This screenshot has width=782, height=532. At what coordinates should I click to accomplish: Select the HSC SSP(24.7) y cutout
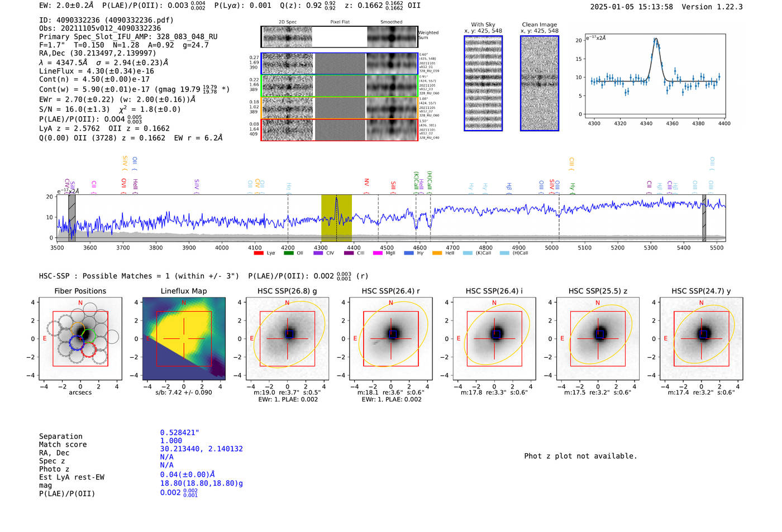click(702, 339)
